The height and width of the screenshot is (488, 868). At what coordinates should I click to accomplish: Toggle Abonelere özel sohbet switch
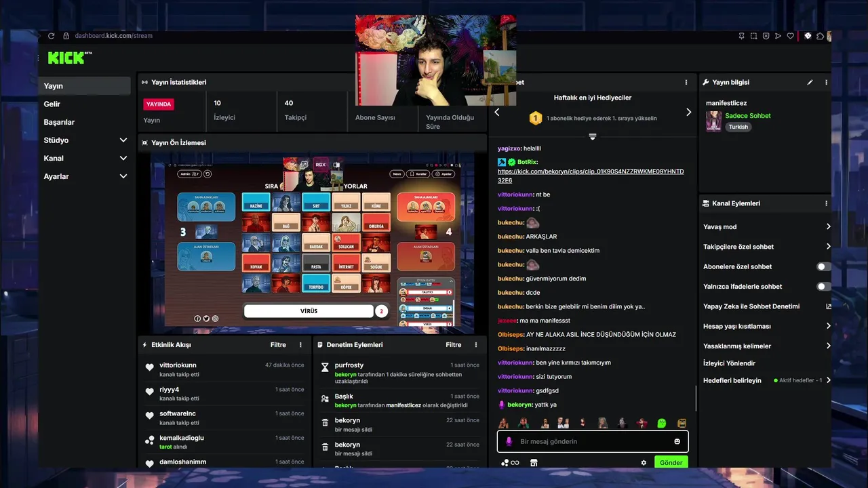[823, 267]
